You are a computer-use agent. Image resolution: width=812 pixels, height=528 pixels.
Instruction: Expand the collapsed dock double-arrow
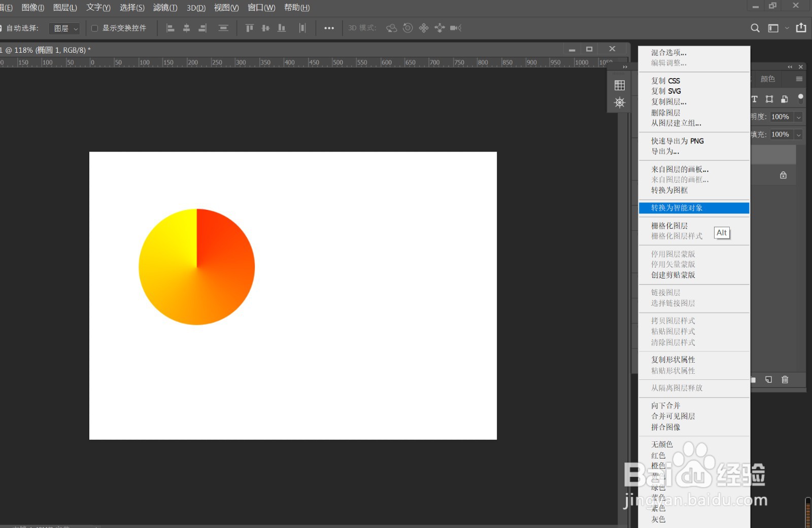click(625, 67)
